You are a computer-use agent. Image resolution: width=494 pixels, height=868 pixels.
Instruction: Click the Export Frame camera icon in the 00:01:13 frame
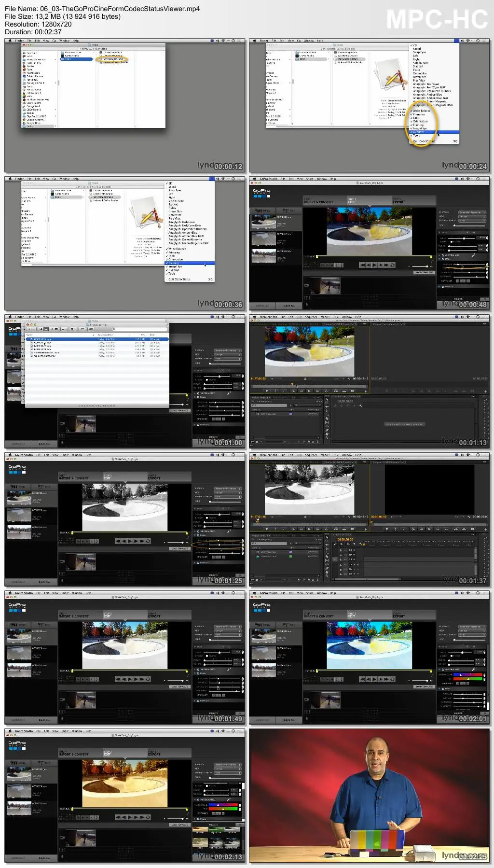point(352,391)
